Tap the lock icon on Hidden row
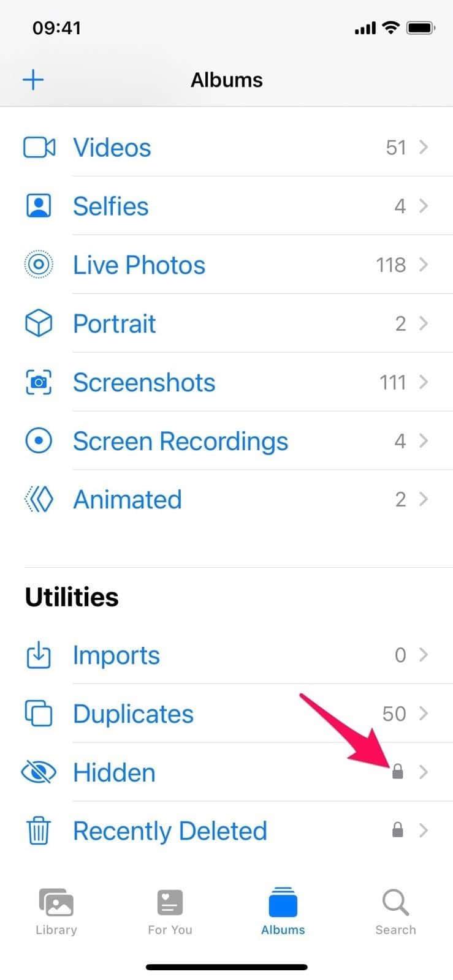 [398, 771]
